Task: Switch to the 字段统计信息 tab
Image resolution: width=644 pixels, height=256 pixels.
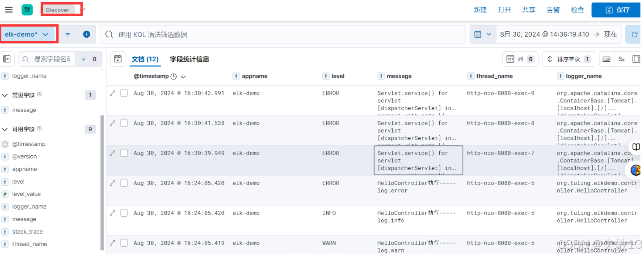Action: pyautogui.click(x=189, y=59)
